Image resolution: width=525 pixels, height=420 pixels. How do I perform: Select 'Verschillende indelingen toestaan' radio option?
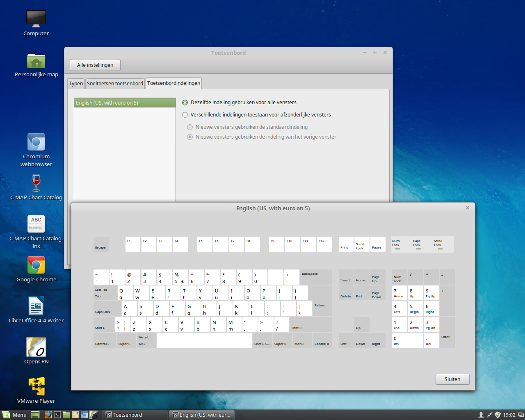click(x=185, y=115)
